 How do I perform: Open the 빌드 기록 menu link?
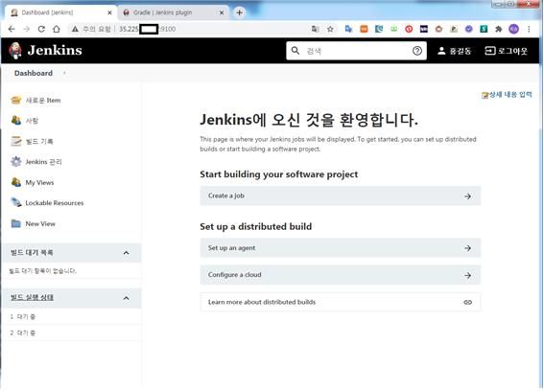tap(39, 142)
